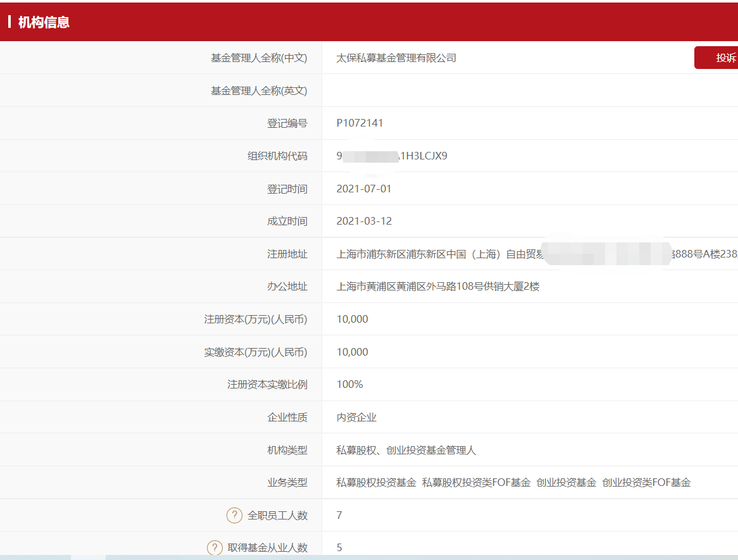
Task: Select the label 机构类型
Action: (x=287, y=451)
